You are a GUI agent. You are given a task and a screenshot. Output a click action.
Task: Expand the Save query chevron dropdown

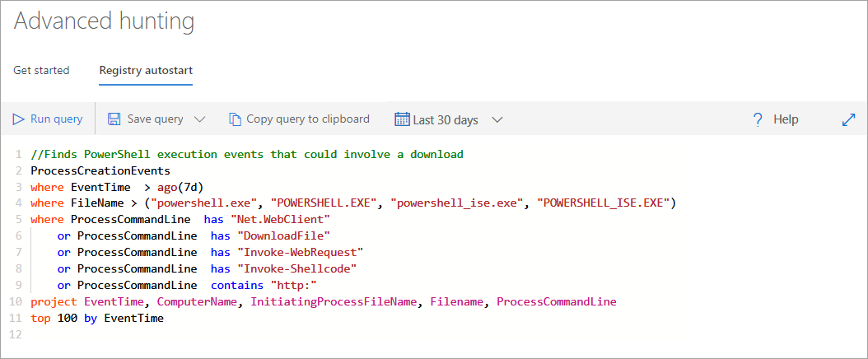click(x=200, y=119)
